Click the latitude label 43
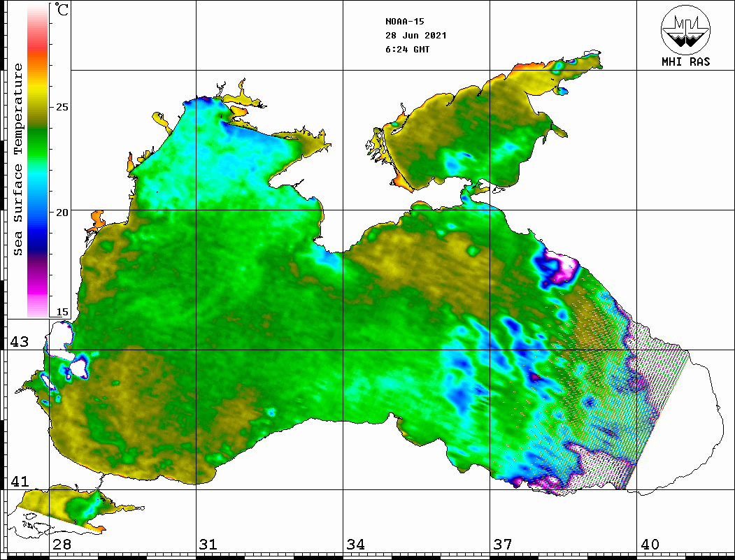Screen dimensions: 735x560 coord(19,342)
